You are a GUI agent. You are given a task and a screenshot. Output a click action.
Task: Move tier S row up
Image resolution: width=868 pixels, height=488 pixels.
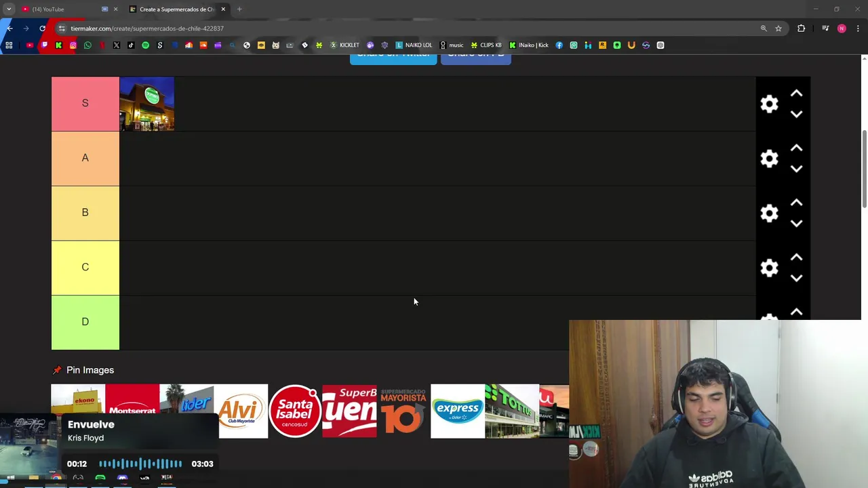(796, 94)
